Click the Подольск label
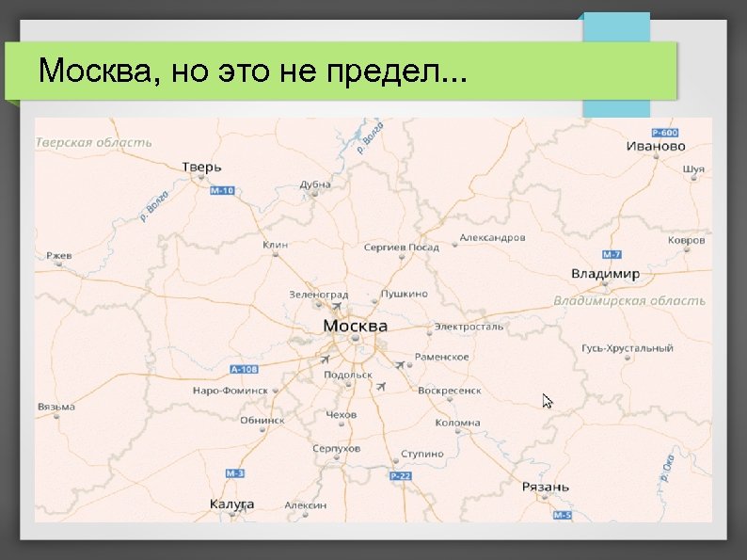 (x=348, y=376)
